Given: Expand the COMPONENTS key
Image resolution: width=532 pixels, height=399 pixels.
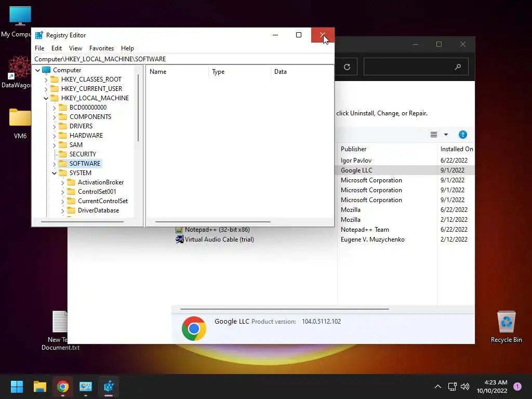Looking at the screenshot, I should (54, 117).
